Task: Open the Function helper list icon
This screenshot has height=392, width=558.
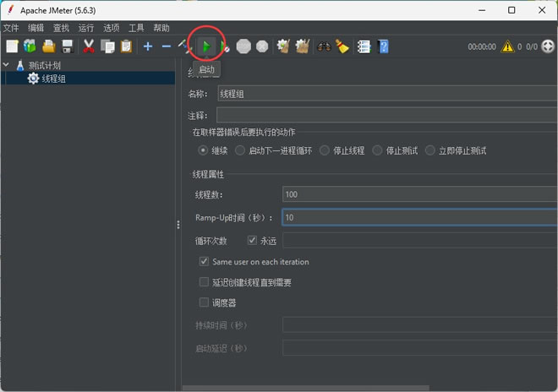Action: 364,46
